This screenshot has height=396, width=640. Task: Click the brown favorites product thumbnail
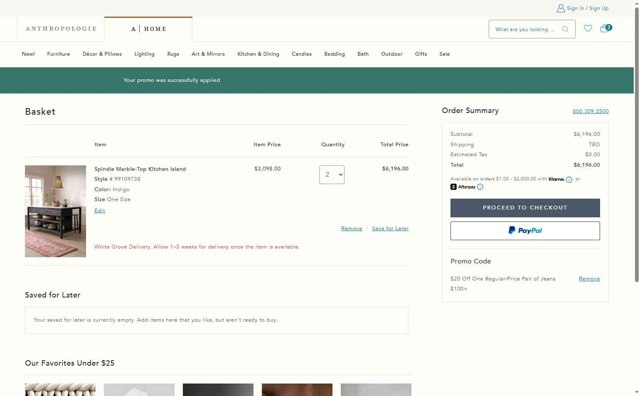pos(297,390)
